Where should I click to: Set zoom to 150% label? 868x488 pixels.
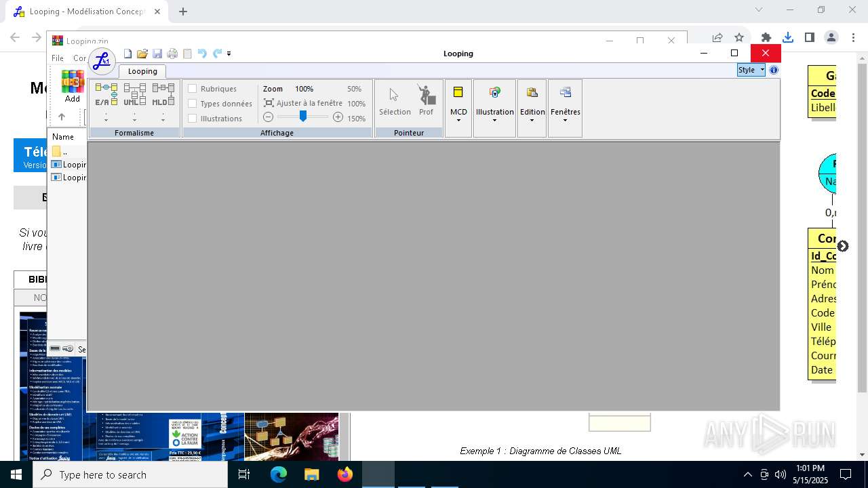[356, 119]
